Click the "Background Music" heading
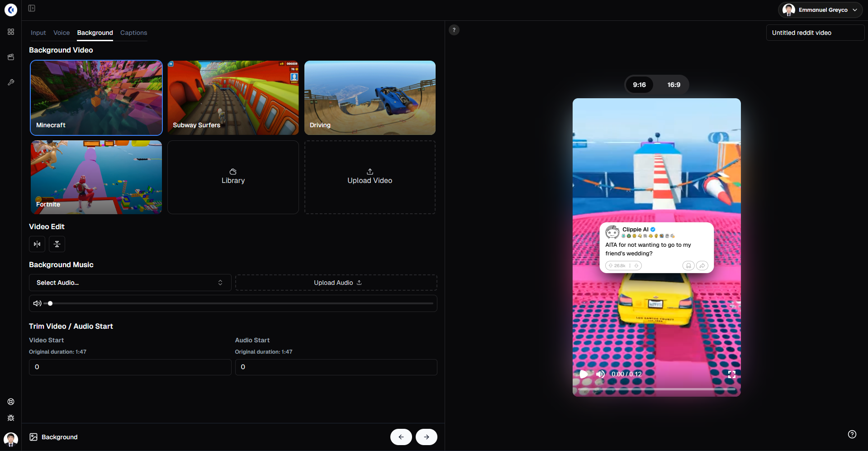 (61, 264)
